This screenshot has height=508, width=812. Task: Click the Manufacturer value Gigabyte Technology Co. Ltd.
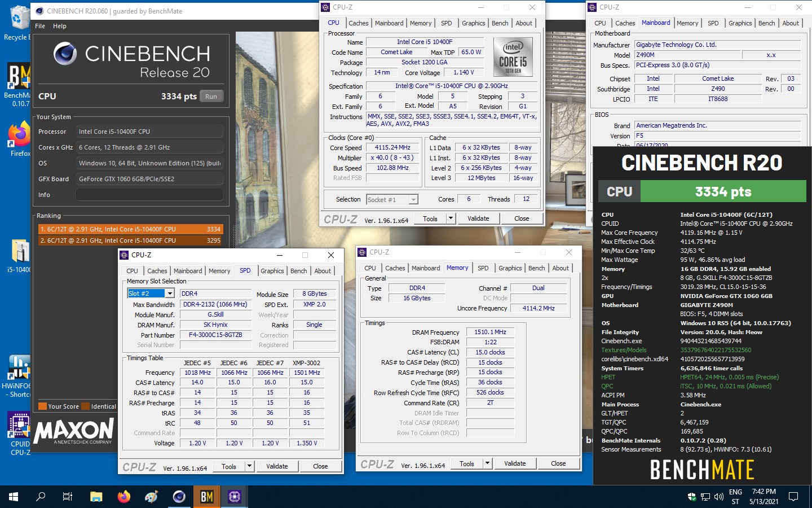coord(718,45)
